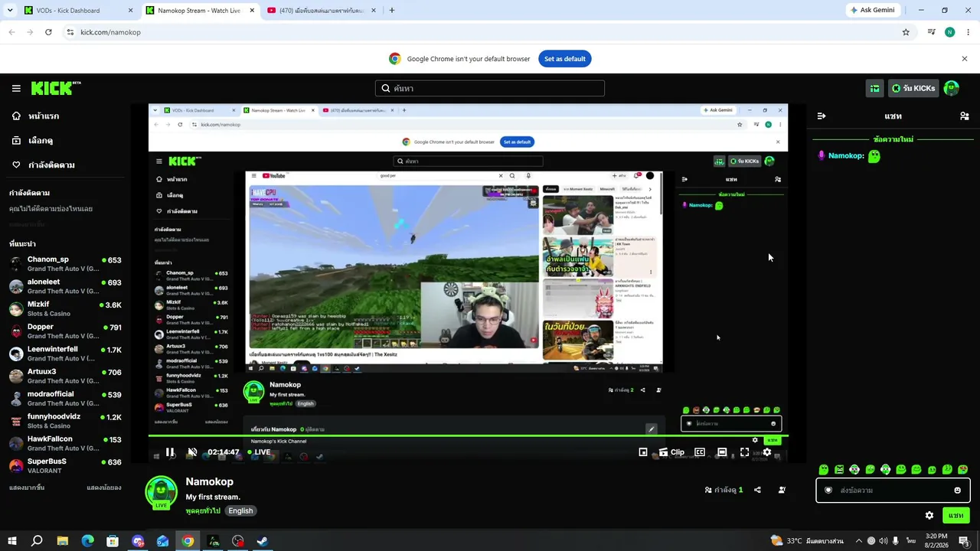Image resolution: width=980 pixels, height=551 pixels.
Task: Open the กำลังติดตาม following page
Action: point(43,165)
